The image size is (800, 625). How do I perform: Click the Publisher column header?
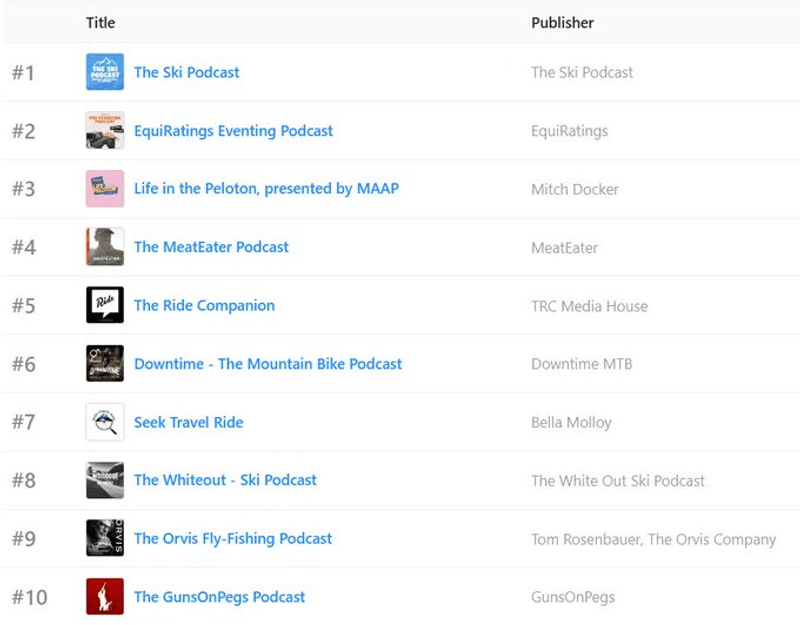pos(562,22)
